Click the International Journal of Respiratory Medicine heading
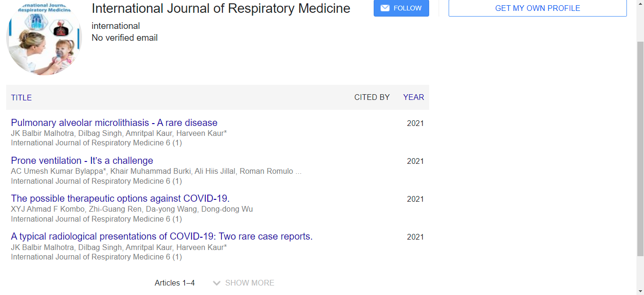 click(221, 9)
